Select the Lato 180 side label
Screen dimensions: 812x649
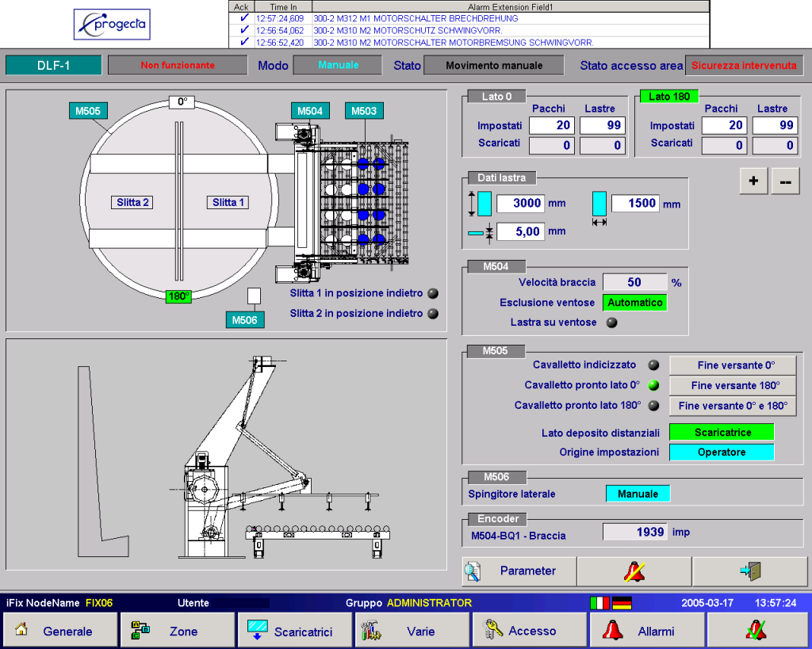[x=669, y=96]
